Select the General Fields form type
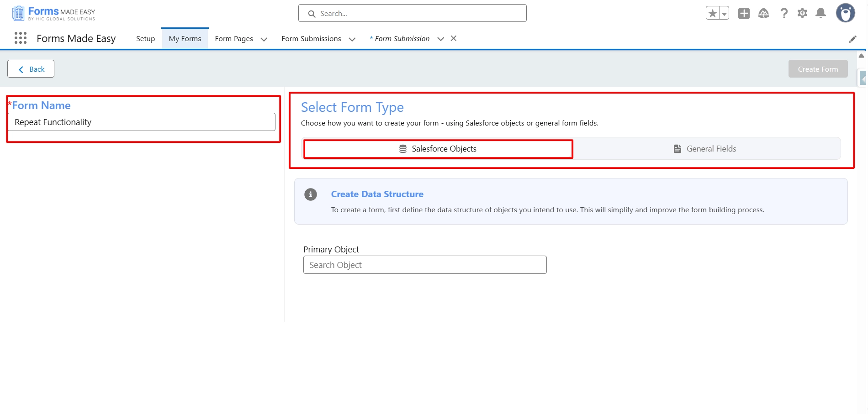 coord(706,149)
